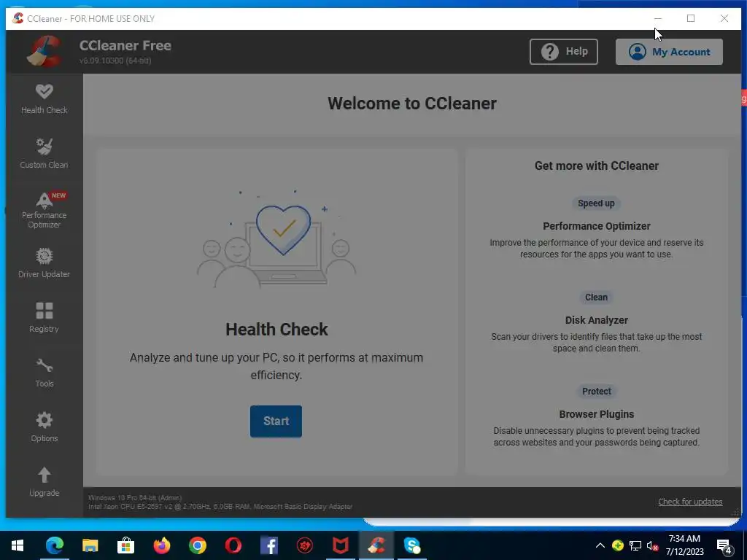Screen dimensions: 747x560
Task: Open Skype from the taskbar
Action: [411, 545]
